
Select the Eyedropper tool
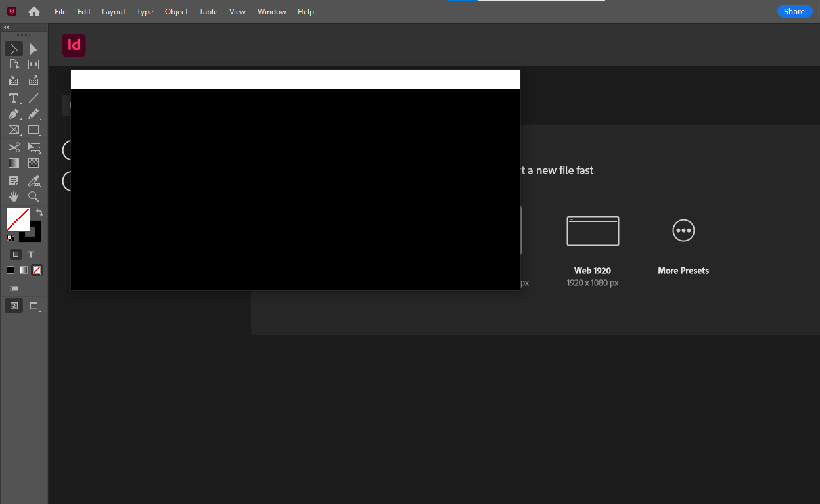[x=34, y=181]
